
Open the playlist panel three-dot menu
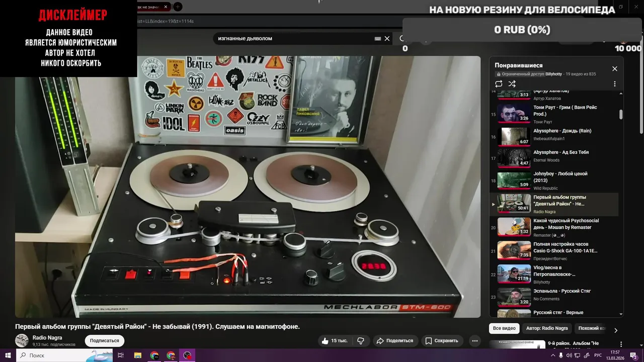(614, 84)
